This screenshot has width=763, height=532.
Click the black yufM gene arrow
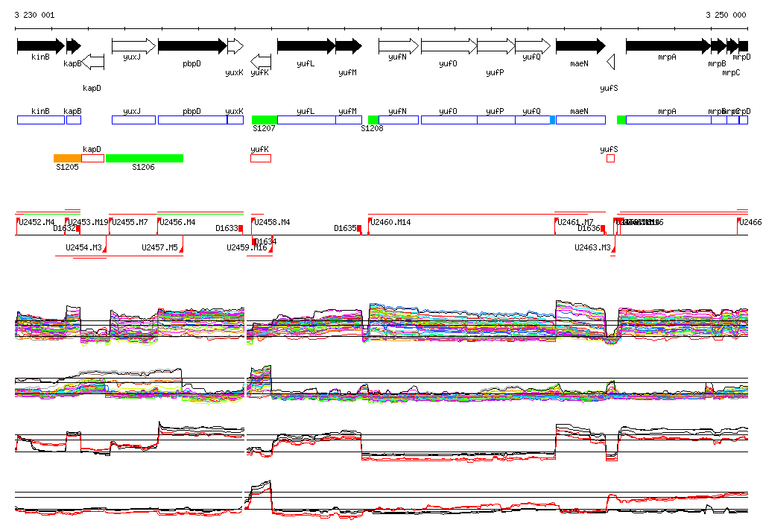pos(349,46)
